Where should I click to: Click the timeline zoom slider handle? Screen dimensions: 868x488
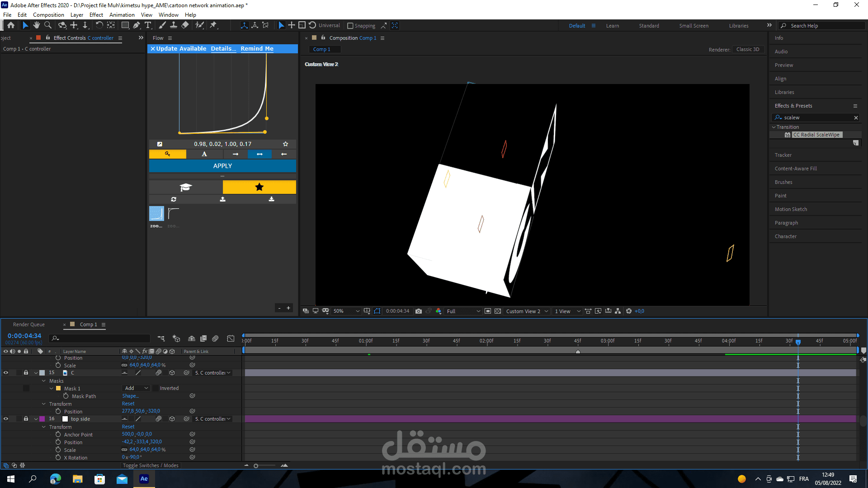tap(256, 466)
